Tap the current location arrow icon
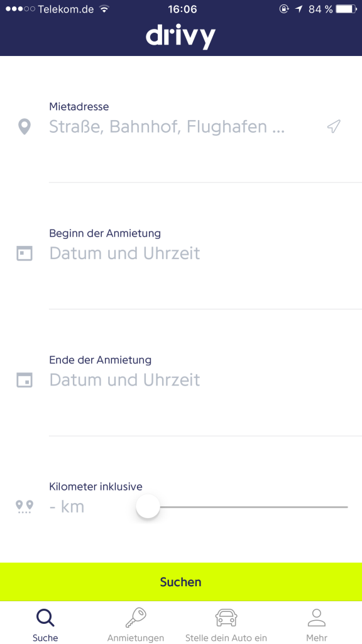The width and height of the screenshot is (362, 644). [x=334, y=126]
